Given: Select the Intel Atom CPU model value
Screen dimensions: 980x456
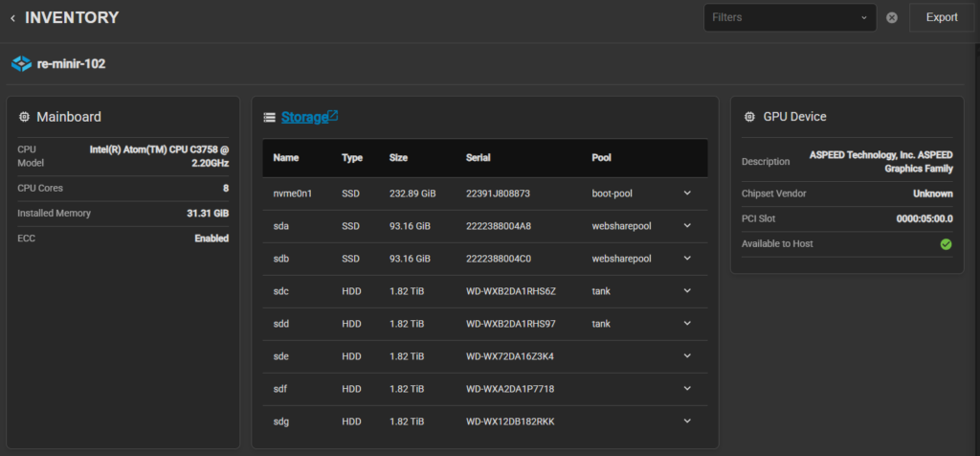Looking at the screenshot, I should click(x=160, y=156).
